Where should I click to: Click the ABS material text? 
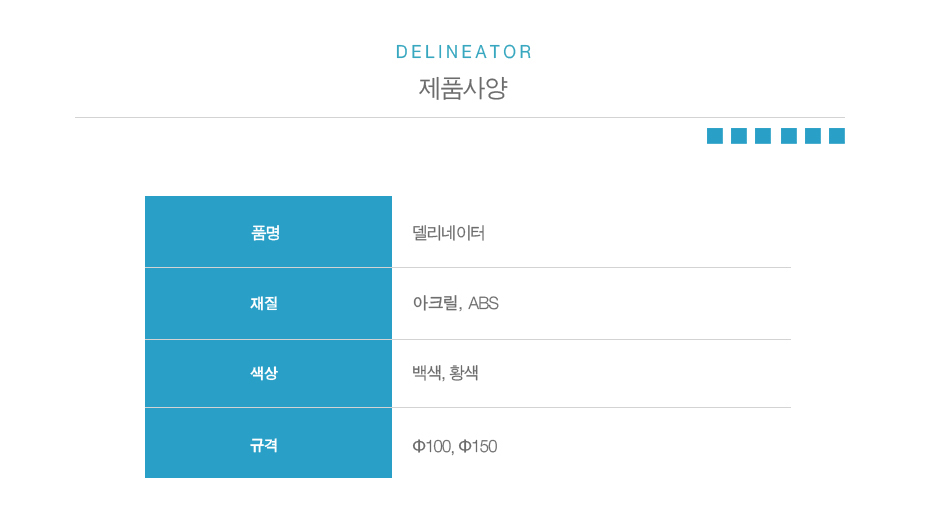483,303
